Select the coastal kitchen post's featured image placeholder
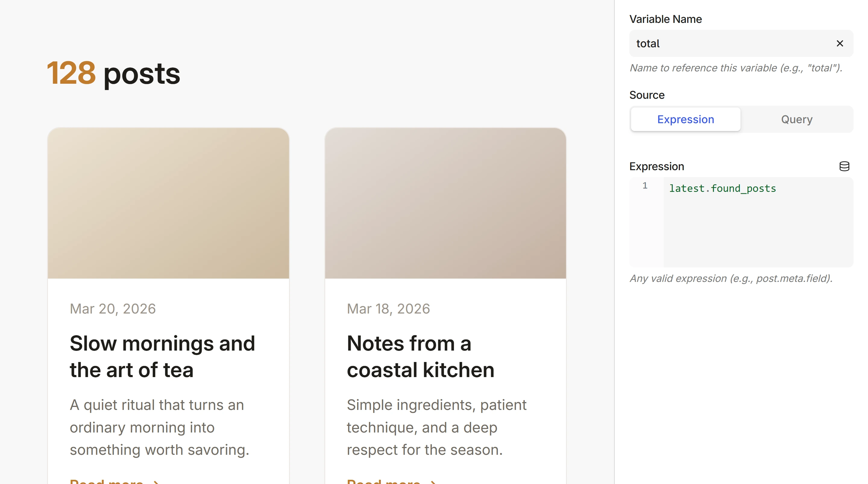The height and width of the screenshot is (484, 868). (445, 203)
